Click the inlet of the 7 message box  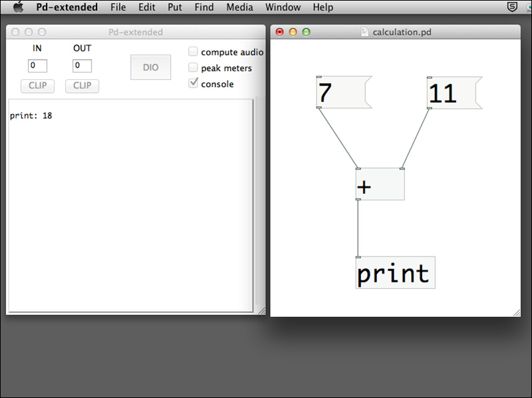point(319,77)
